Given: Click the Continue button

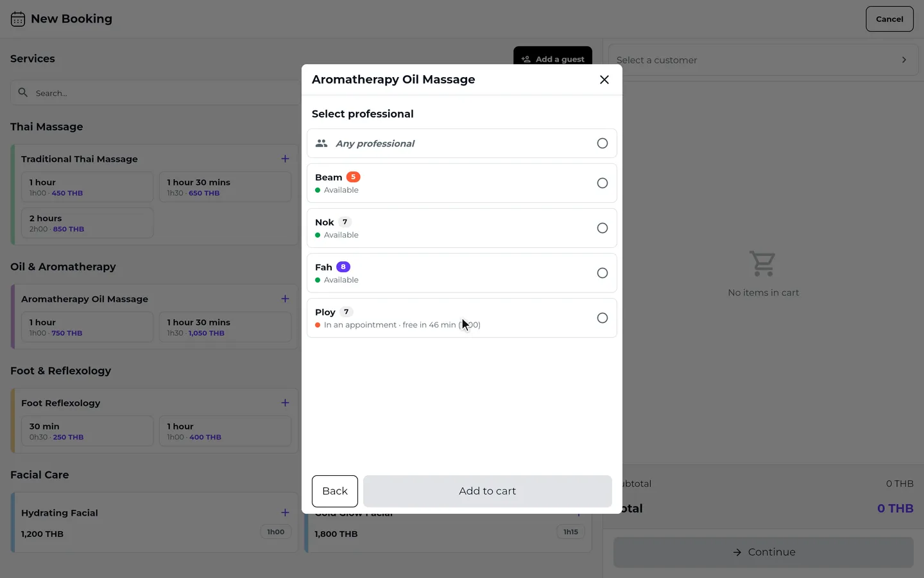Looking at the screenshot, I should tap(764, 552).
